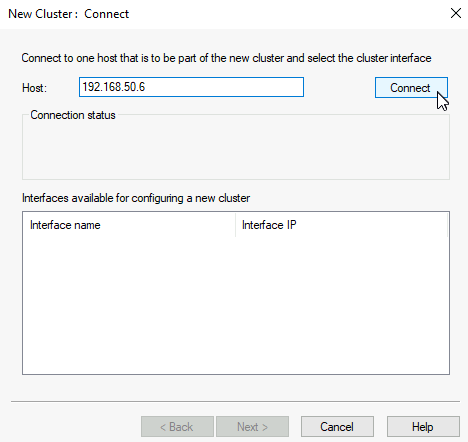This screenshot has width=468, height=442.
Task: Click the Connection status group label
Action: [73, 115]
